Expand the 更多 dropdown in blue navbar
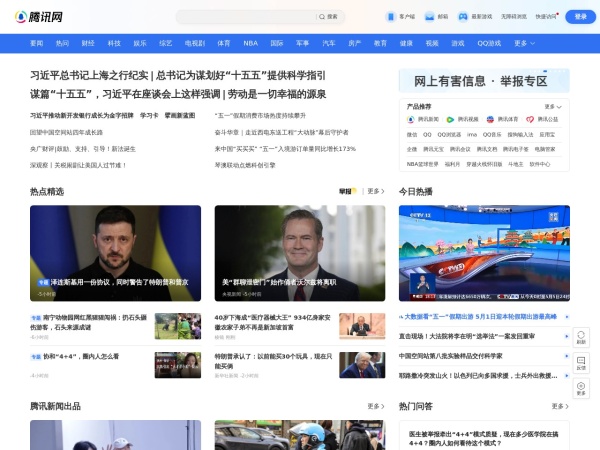 click(x=524, y=43)
